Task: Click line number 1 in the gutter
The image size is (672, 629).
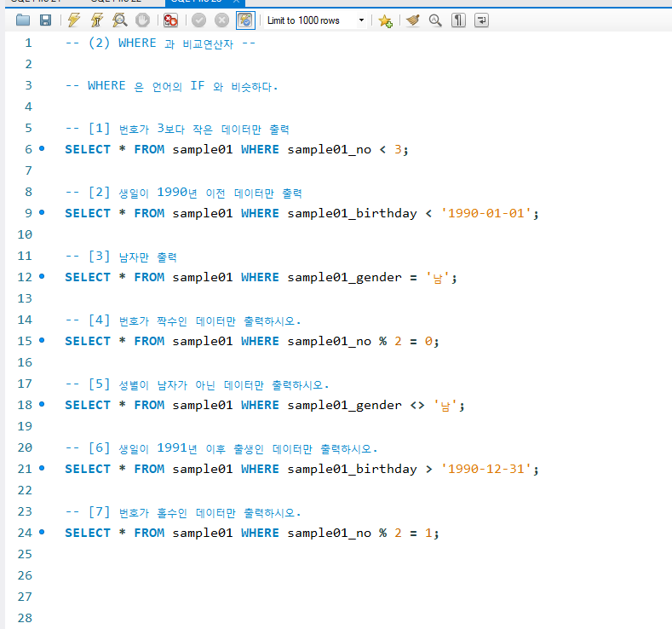Action: coord(28,43)
